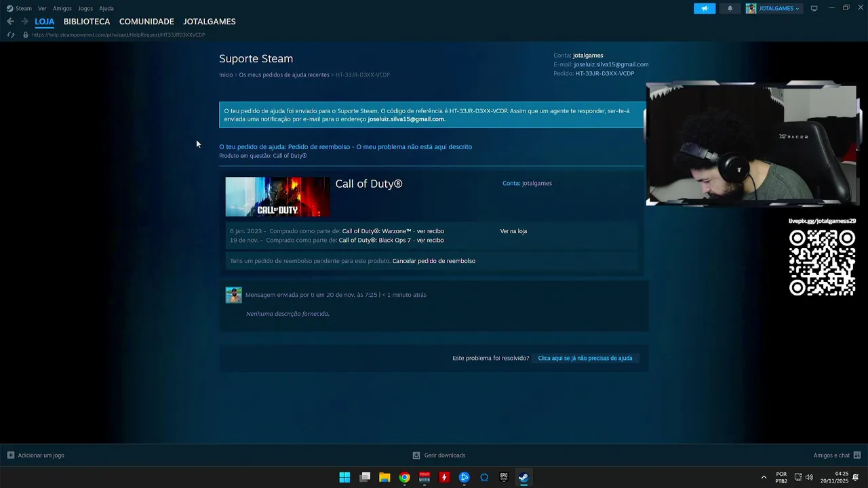Click the plus icon beside Adicionar um jogo

[x=10, y=455]
